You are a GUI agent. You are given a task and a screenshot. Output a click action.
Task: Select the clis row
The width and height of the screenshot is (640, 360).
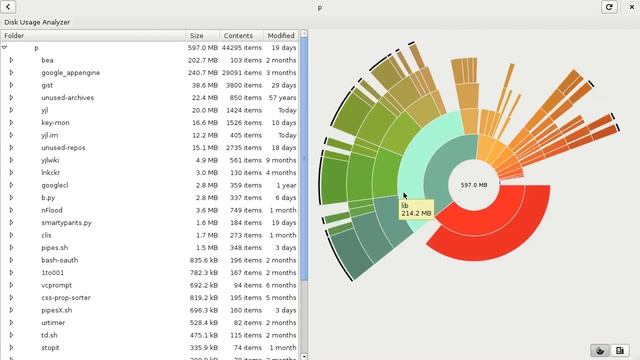pos(149,235)
